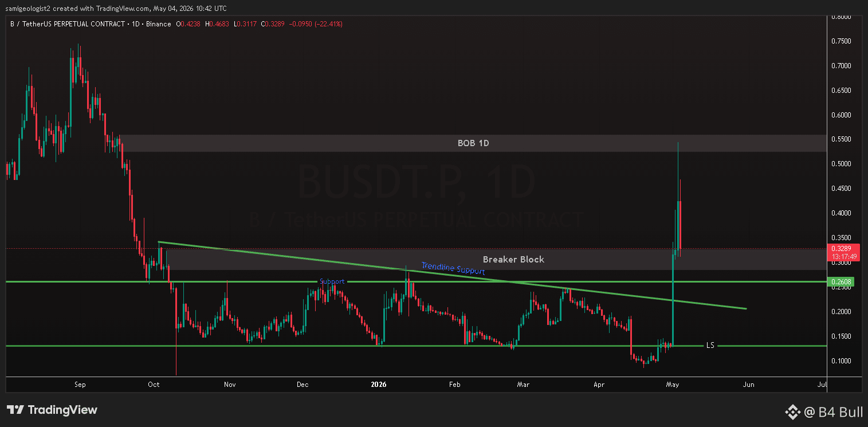Image resolution: width=868 pixels, height=427 pixels.
Task: Select the LS label on the lower line
Action: (710, 346)
